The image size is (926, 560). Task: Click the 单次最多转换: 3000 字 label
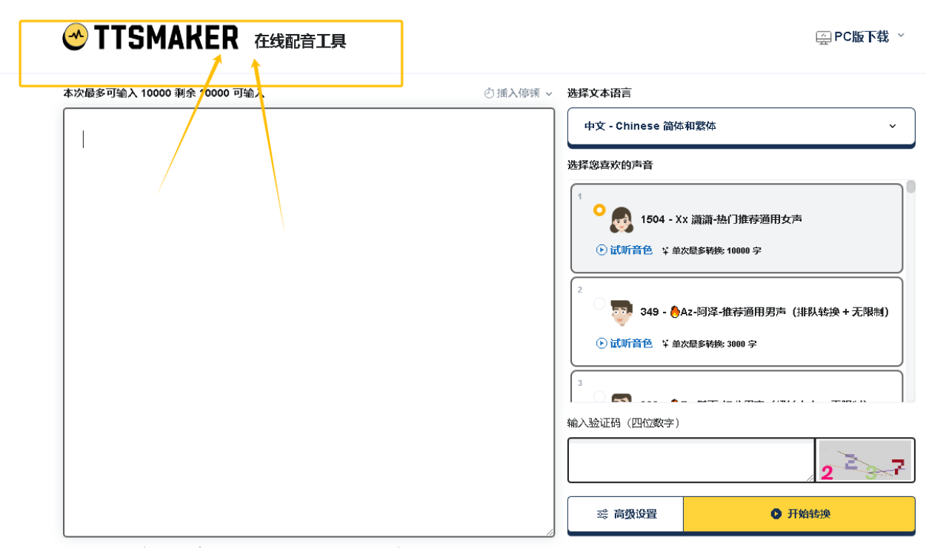(x=709, y=344)
